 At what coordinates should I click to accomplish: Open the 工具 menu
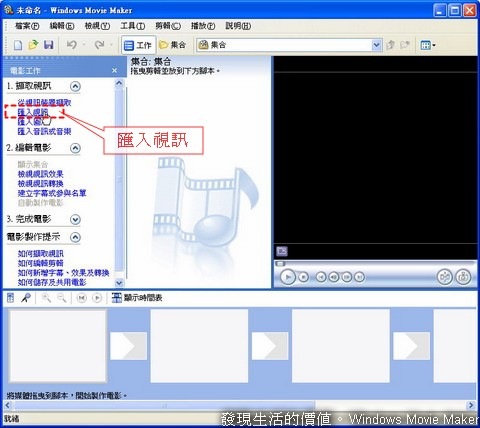(132, 26)
